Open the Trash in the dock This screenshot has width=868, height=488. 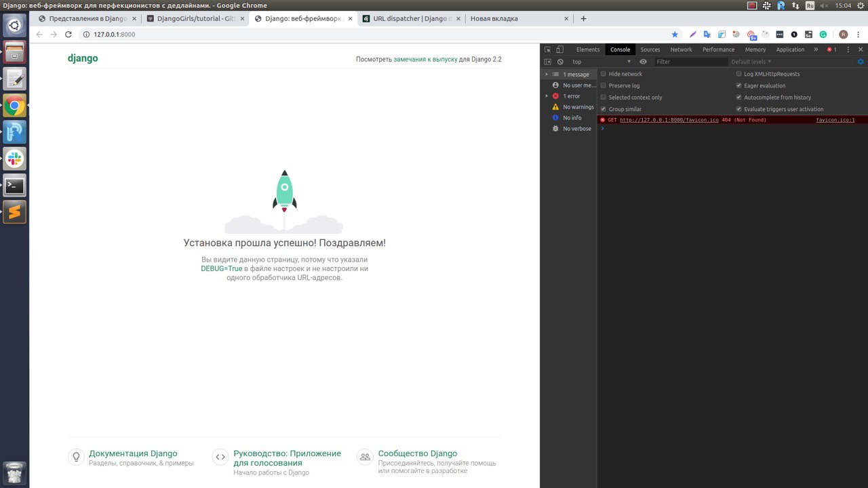tap(14, 472)
